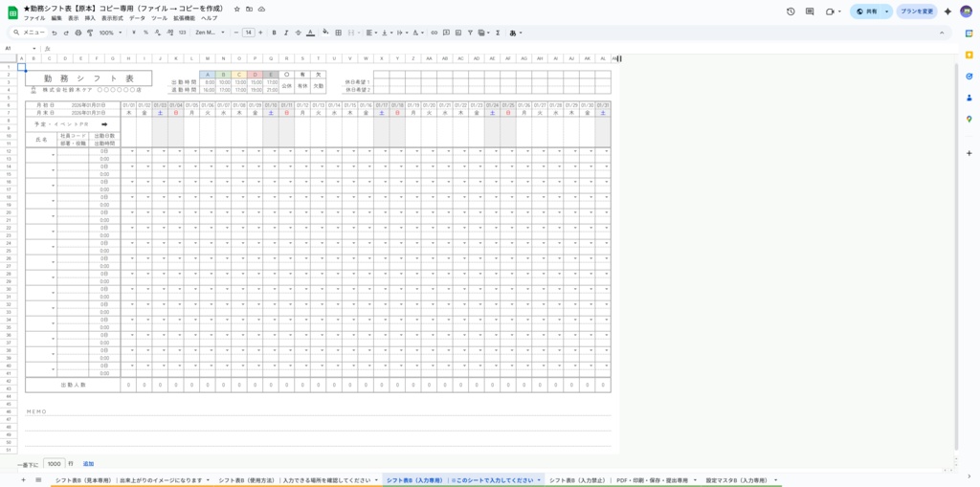Image resolution: width=980 pixels, height=487 pixels.
Task: Print the spreadsheet
Action: coord(78,33)
